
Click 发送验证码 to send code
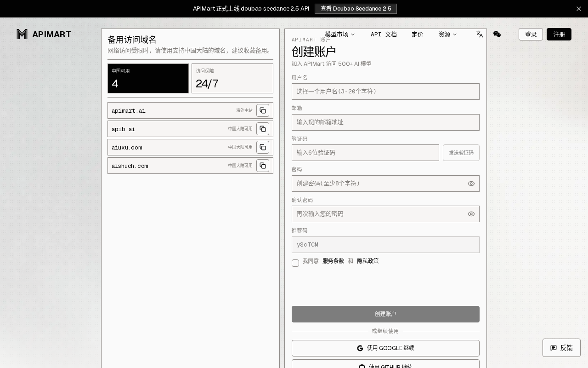point(461,153)
